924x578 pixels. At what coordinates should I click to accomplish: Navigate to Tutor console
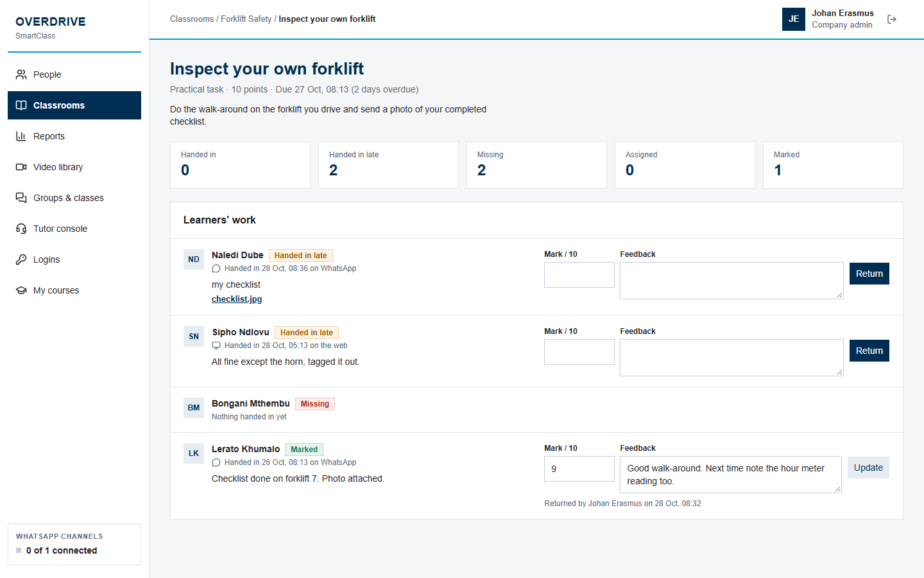coord(74,229)
